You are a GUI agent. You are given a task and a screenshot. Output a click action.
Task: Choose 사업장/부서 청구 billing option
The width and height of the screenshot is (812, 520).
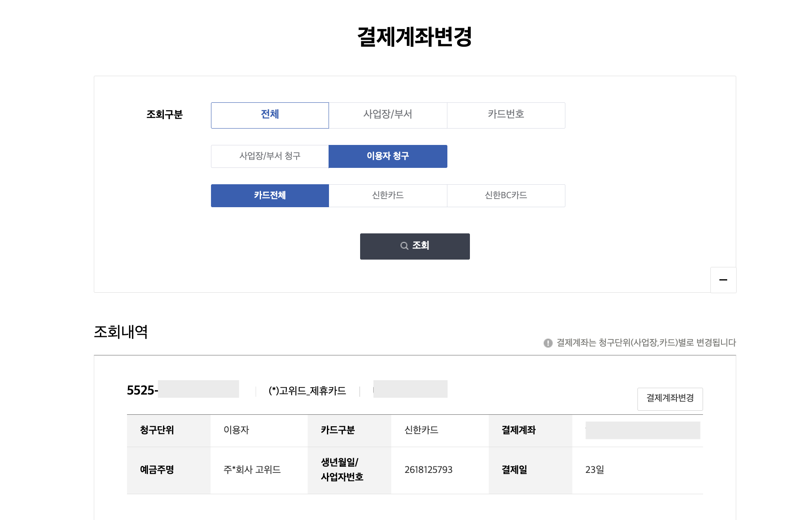(270, 156)
